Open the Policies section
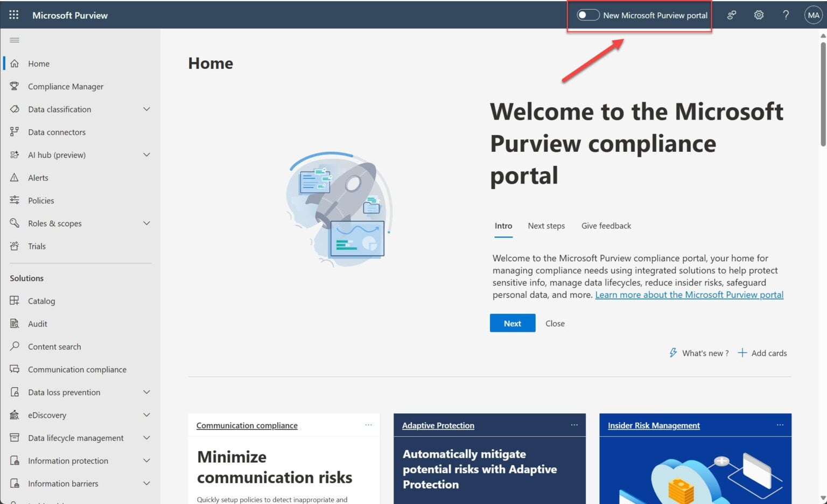The height and width of the screenshot is (504, 827). (x=41, y=200)
